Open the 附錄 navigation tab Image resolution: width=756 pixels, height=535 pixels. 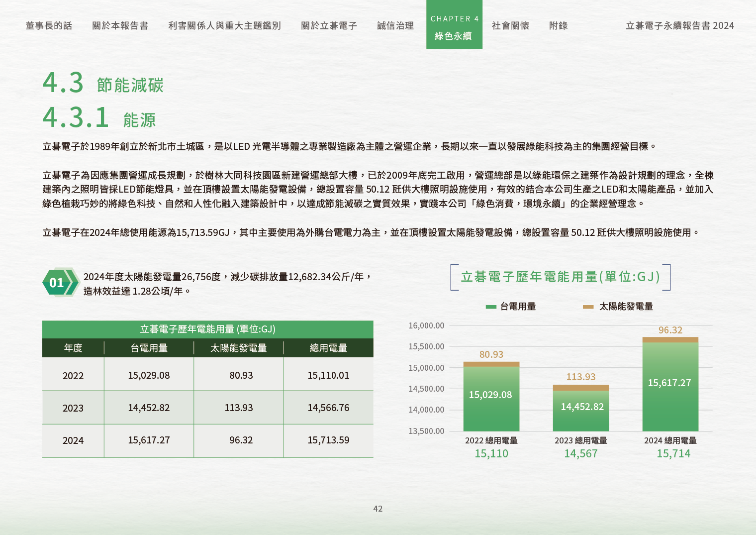559,26
